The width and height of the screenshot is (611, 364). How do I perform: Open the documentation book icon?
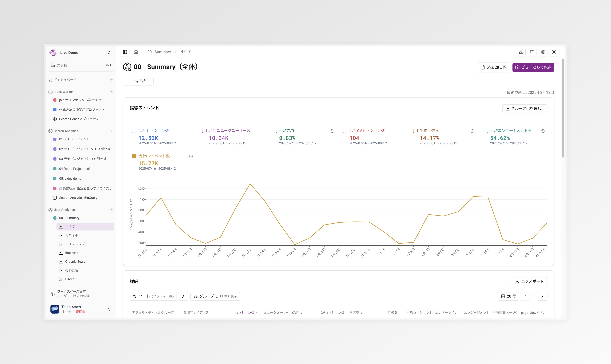click(x=532, y=52)
